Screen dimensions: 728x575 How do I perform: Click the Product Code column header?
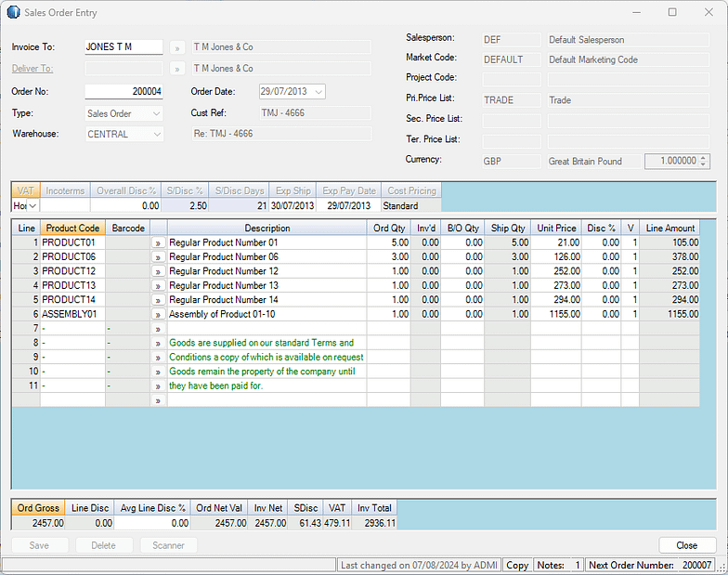coord(72,228)
